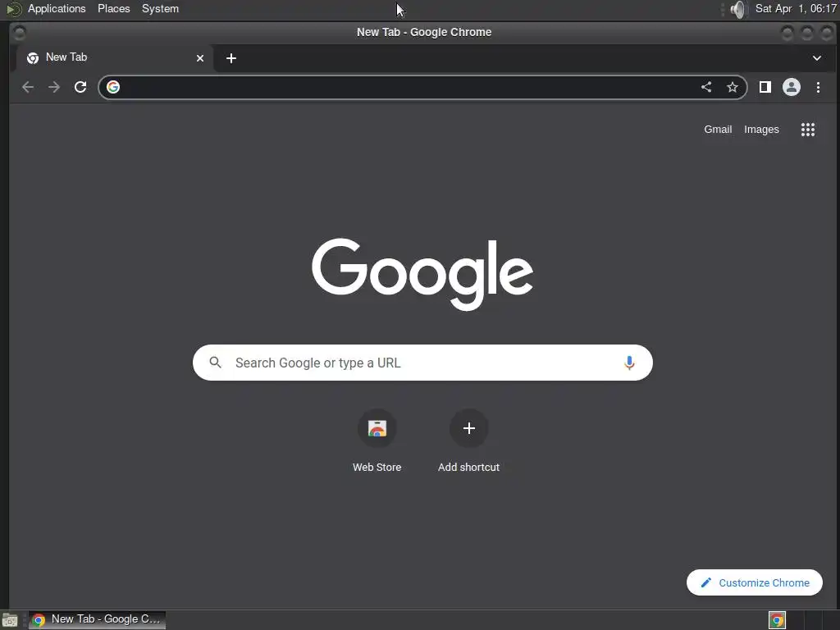
Task: Click the Chrome icon in bottom-right panel
Action: (777, 620)
